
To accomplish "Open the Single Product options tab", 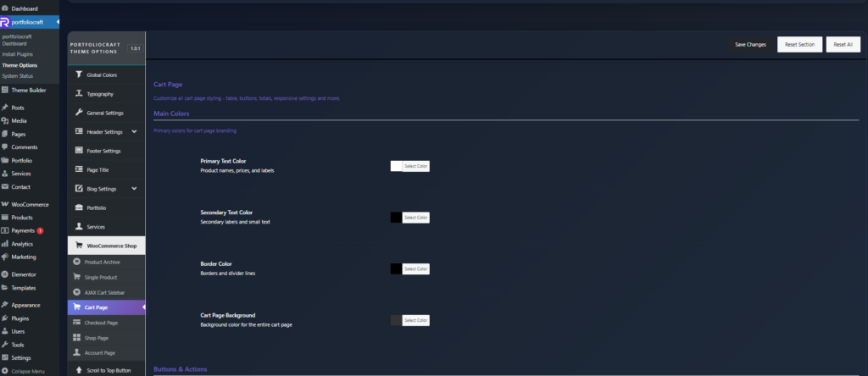I will pyautogui.click(x=101, y=277).
